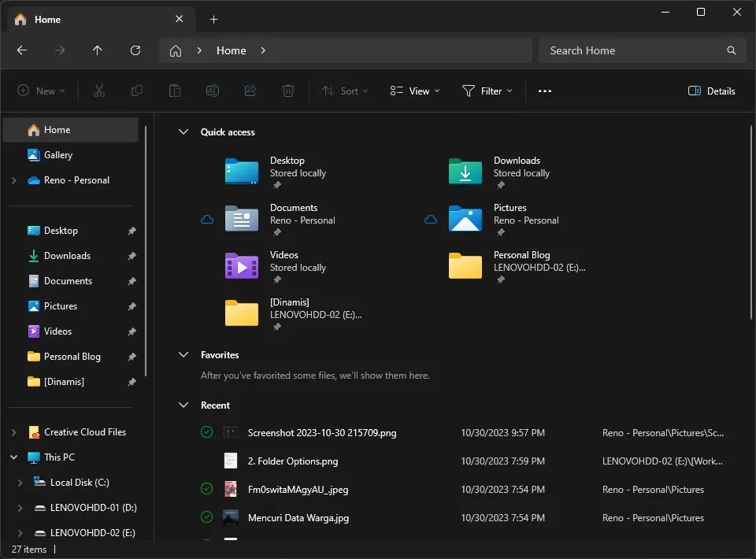Viewport: 756px width, 559px height.
Task: Go back using the back arrow
Action: point(22,50)
